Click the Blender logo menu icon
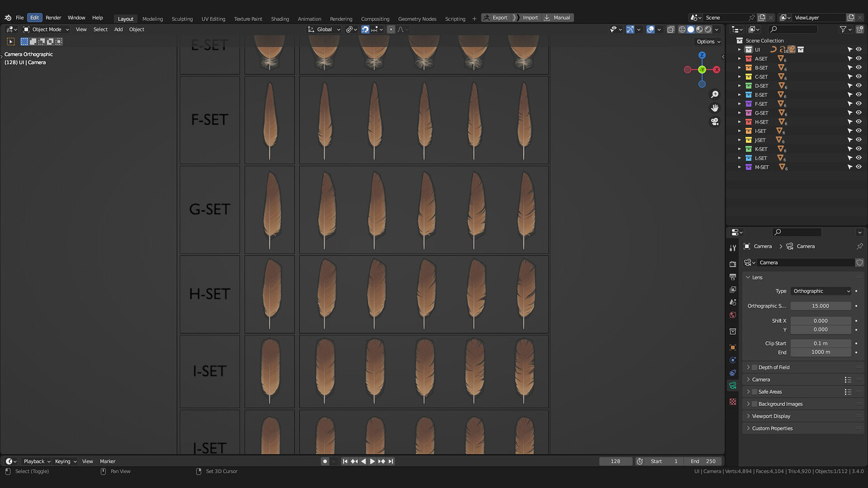The height and width of the screenshot is (488, 868). [8, 18]
